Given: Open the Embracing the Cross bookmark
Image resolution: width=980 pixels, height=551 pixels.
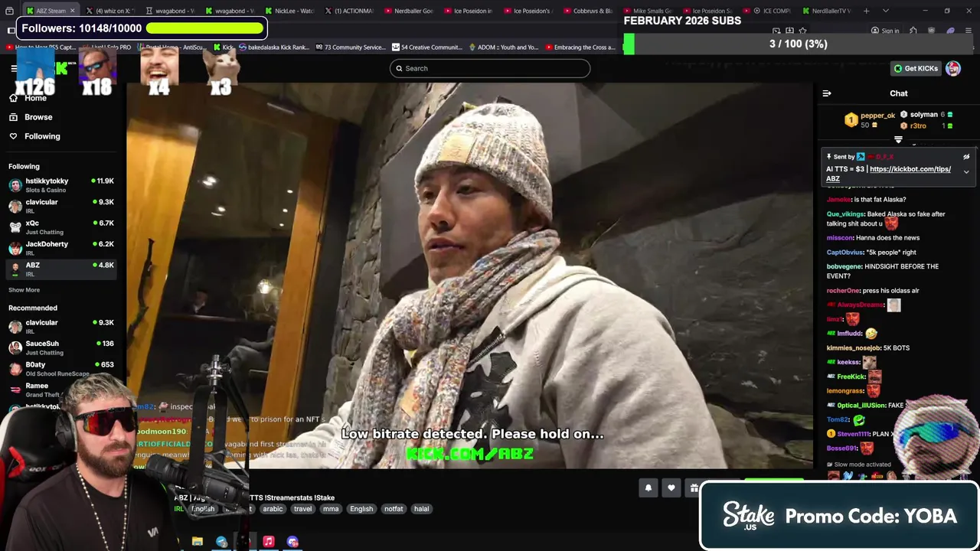Looking at the screenshot, I should tap(580, 47).
